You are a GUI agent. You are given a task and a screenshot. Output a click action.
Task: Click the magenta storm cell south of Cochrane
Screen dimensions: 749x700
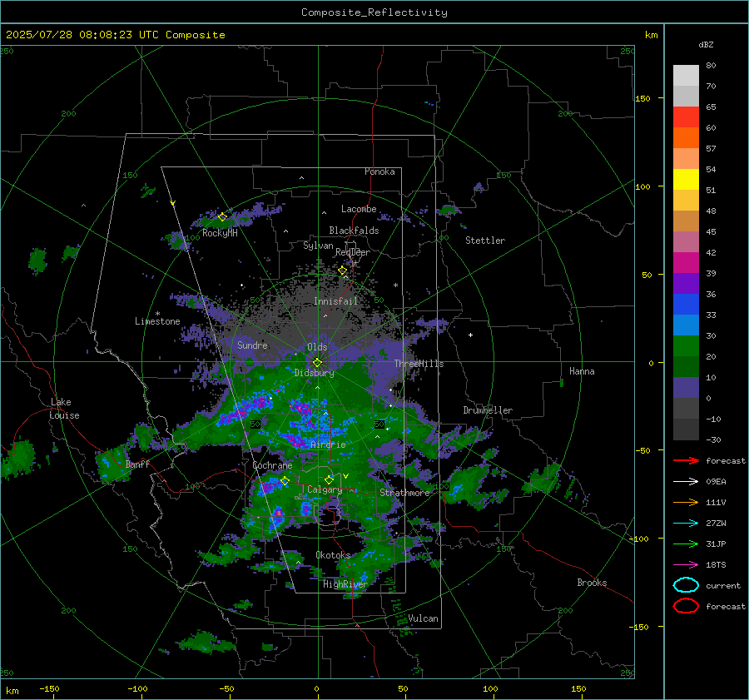point(278,514)
